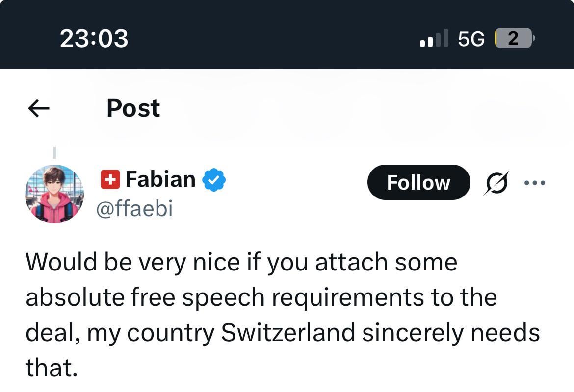Tap the word "deal," in the post

[x=52, y=334]
